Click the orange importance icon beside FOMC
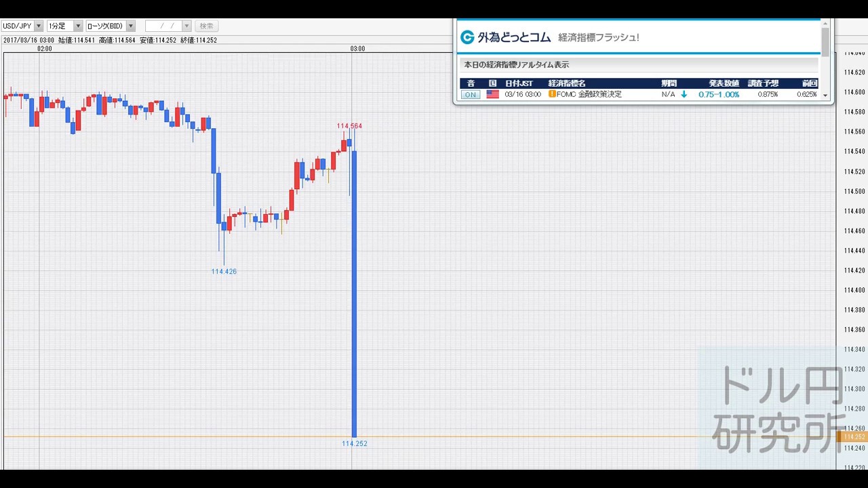868x488 pixels. [x=552, y=94]
